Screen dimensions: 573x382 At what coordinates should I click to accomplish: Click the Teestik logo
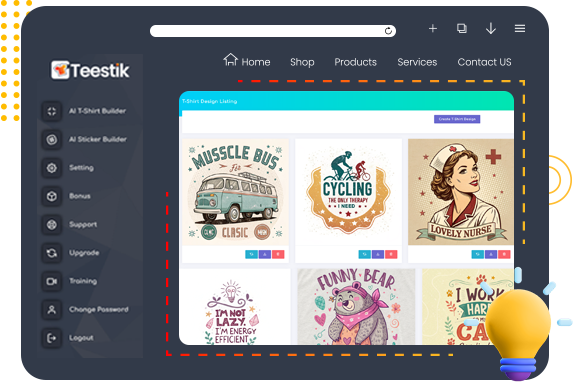coord(90,70)
